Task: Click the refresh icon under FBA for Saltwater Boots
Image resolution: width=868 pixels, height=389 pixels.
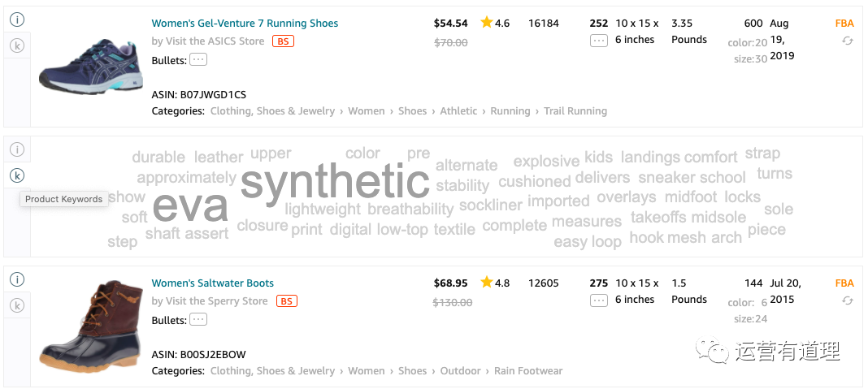Action: click(x=848, y=300)
